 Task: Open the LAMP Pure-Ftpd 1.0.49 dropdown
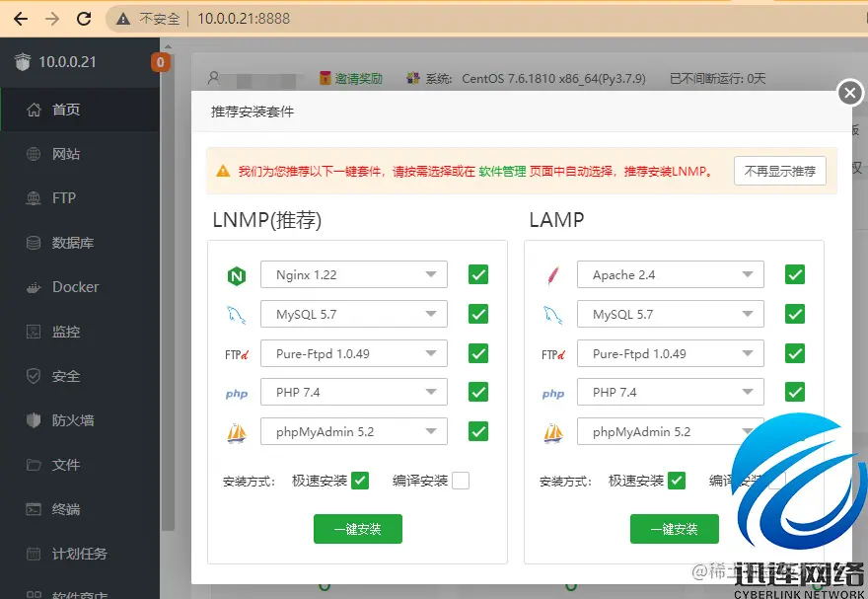[671, 353]
